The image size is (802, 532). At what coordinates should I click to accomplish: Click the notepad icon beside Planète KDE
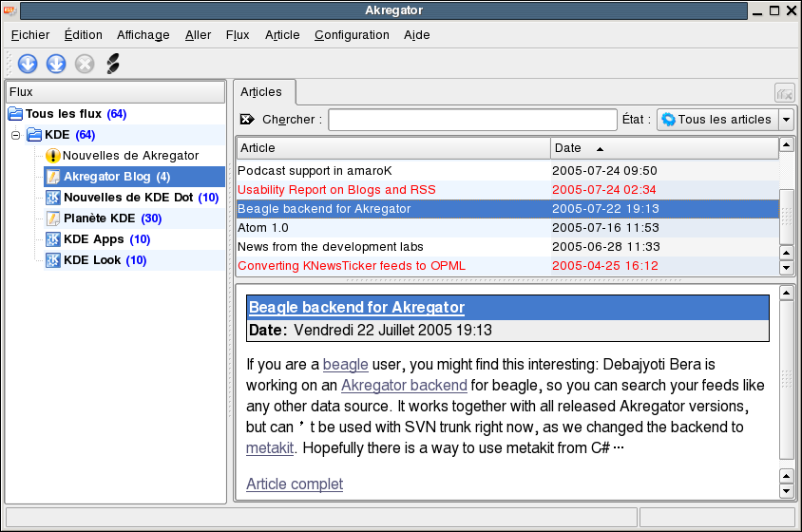[52, 218]
